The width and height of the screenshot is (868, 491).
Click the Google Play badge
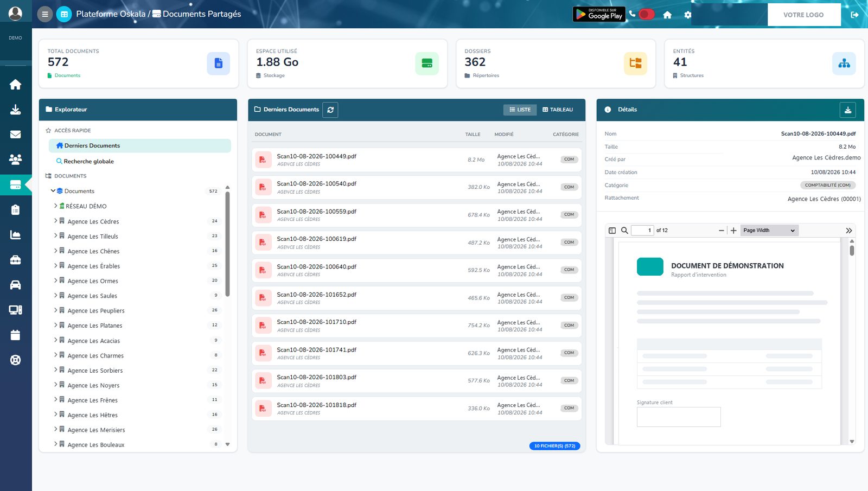599,15
